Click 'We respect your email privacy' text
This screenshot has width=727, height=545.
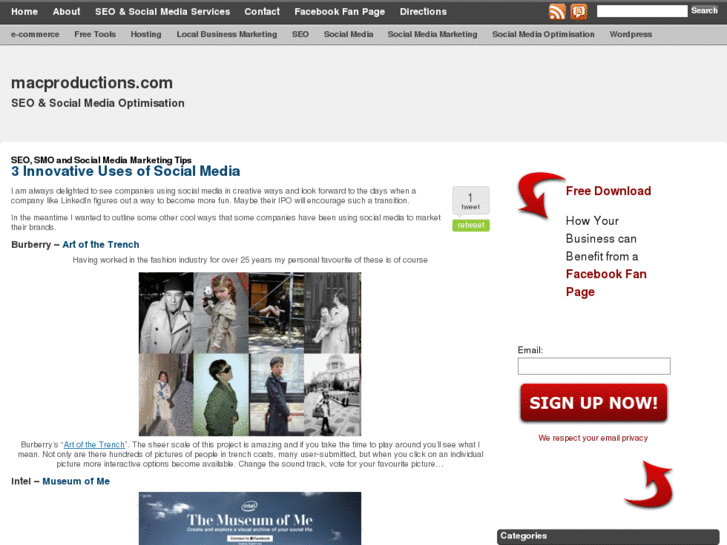tap(593, 438)
